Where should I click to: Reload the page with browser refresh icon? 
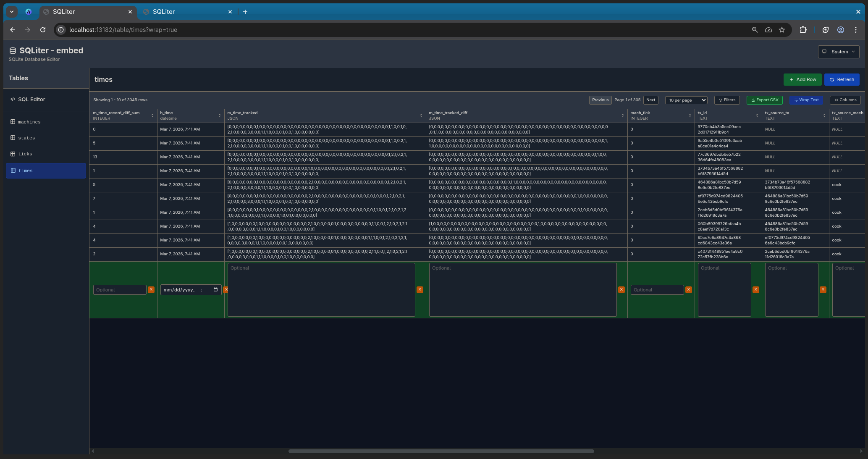point(43,30)
